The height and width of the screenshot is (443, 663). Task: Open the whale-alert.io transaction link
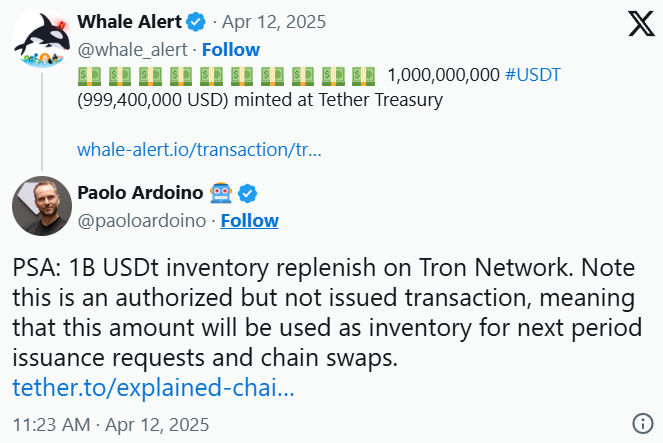(199, 150)
